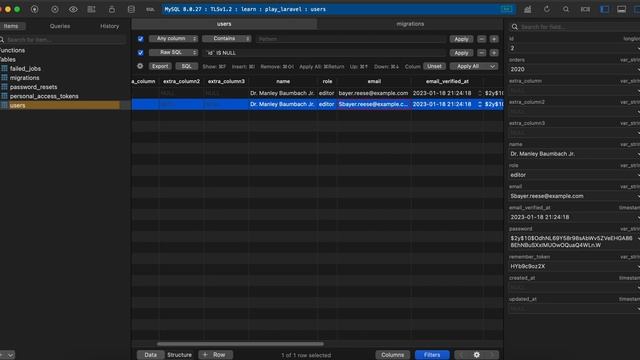Click the search magnifier toolbar icon

click(566, 9)
